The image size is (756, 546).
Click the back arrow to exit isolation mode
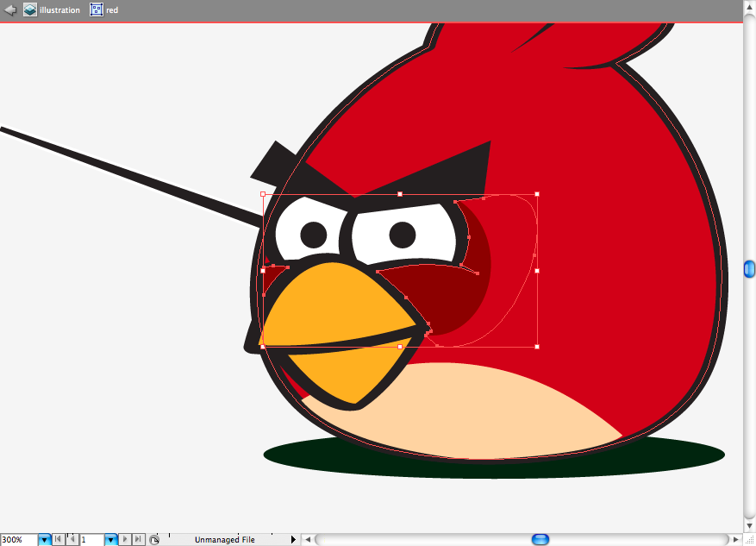tap(10, 9)
